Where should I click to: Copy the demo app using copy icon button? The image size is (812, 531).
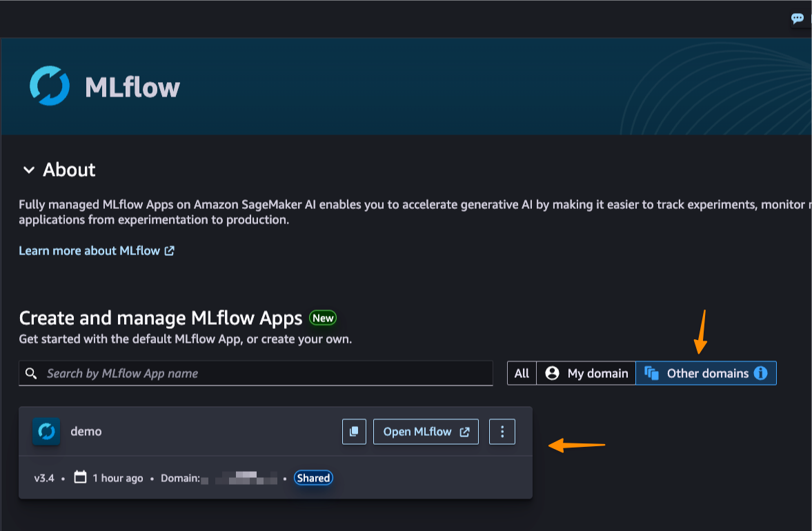[354, 432]
